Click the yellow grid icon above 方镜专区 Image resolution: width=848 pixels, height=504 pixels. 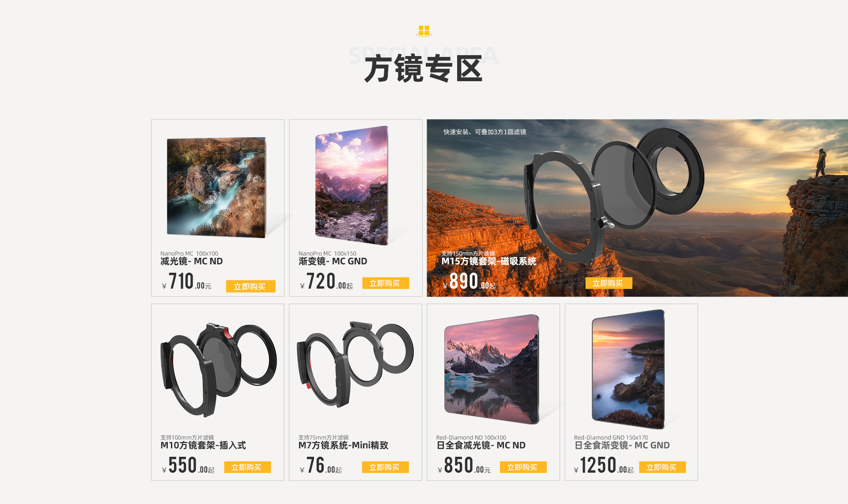[x=424, y=31]
